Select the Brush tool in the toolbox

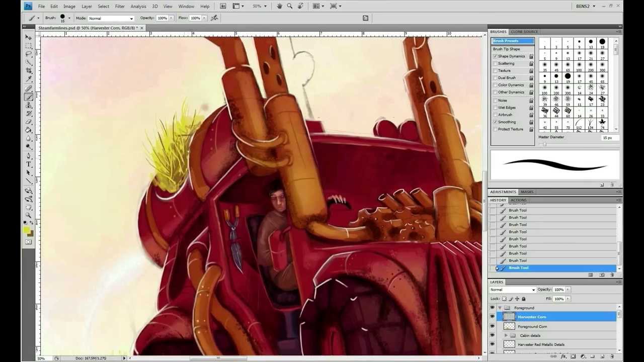pyautogui.click(x=29, y=97)
